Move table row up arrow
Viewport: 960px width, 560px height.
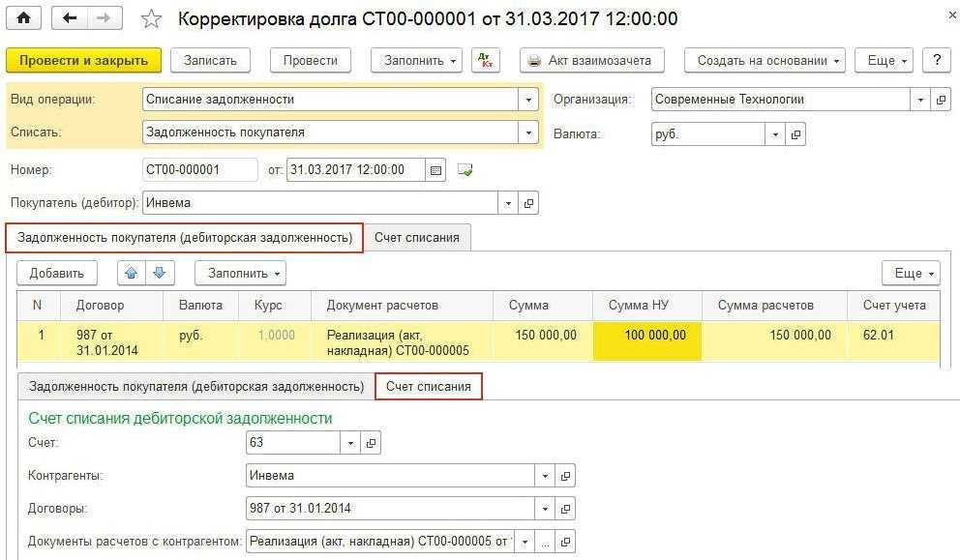[x=131, y=273]
